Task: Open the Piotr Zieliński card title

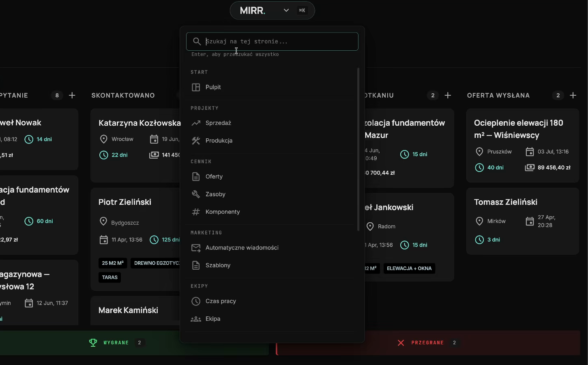Action: tap(125, 202)
